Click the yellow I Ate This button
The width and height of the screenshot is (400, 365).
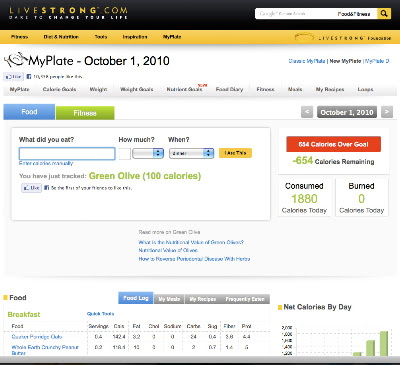coord(235,153)
